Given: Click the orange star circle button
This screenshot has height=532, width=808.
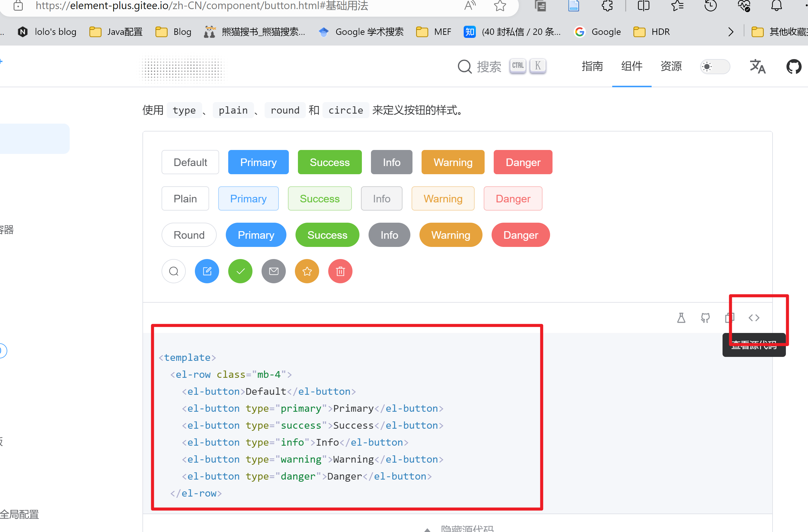Looking at the screenshot, I should pyautogui.click(x=307, y=271).
